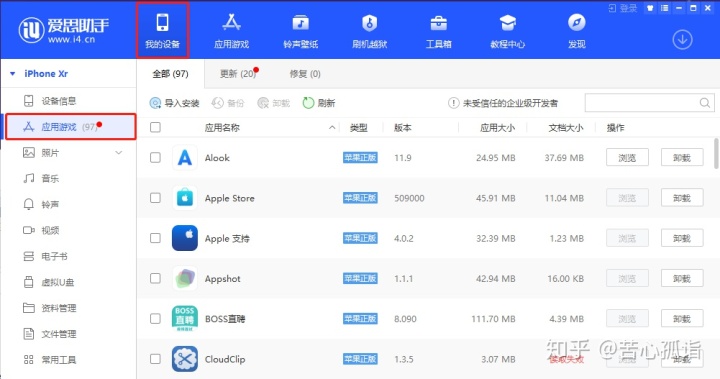Viewport: 720px width, 379px height.
Task: Switch to 更新 (20) tab
Action: click(x=238, y=74)
